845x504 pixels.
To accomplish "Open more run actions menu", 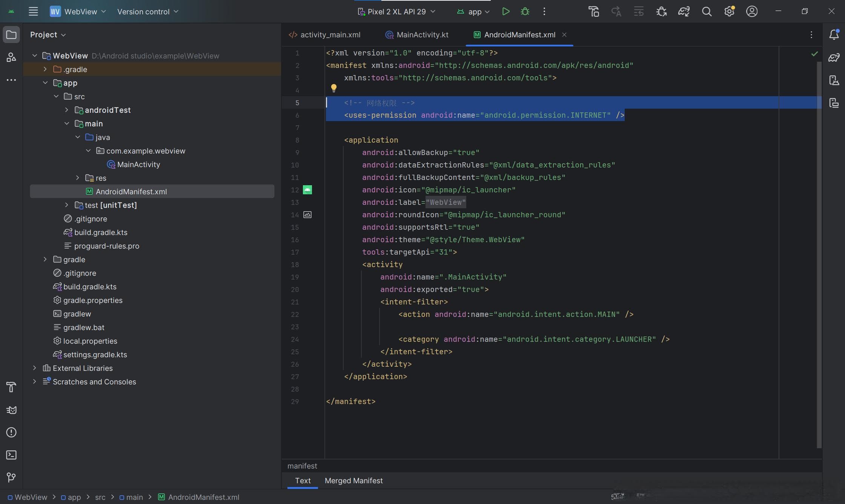I will tap(544, 11).
